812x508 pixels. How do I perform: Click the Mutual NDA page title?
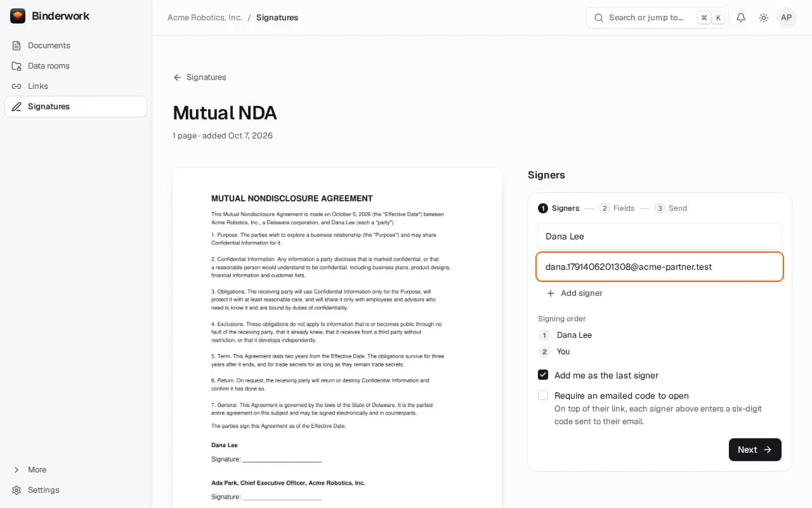point(225,113)
